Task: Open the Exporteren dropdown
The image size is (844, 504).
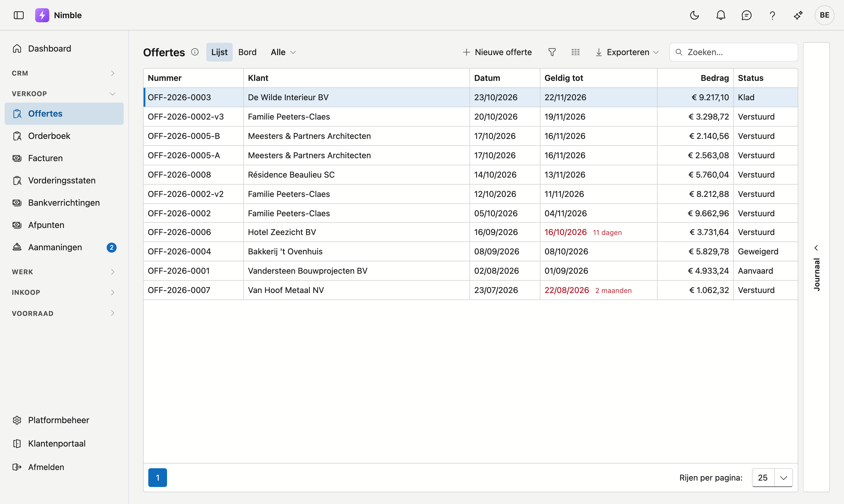Action: (x=627, y=52)
